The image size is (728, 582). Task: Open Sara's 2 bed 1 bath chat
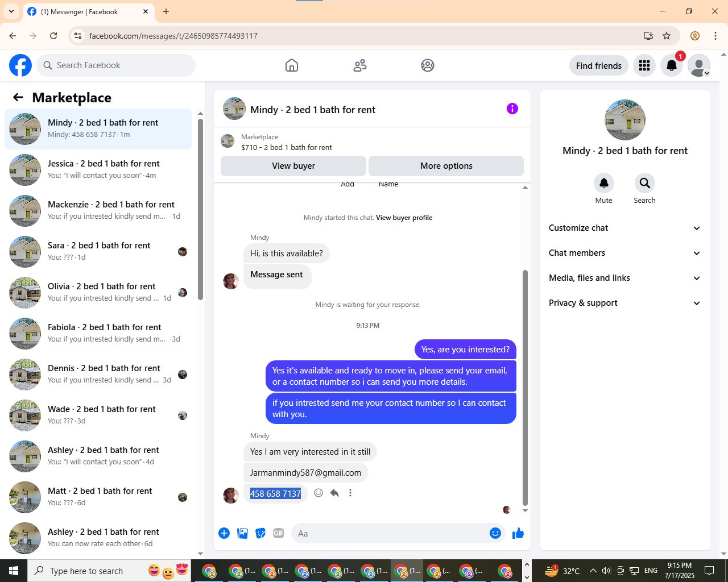point(98,252)
